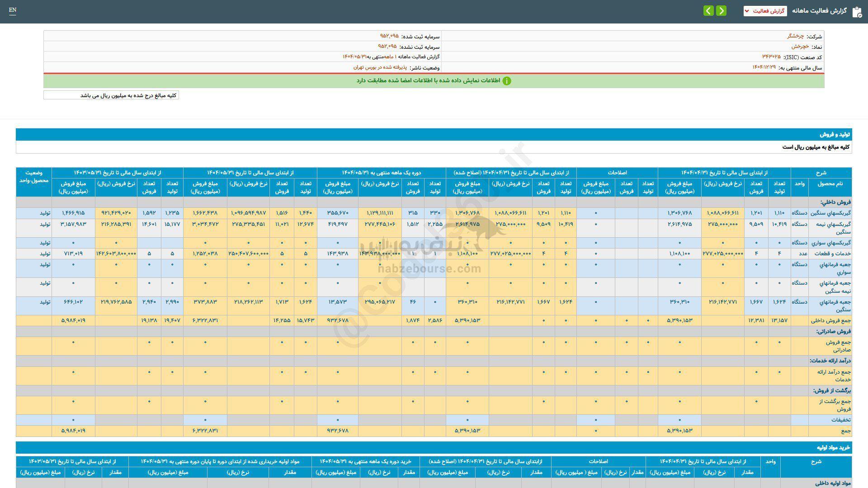This screenshot has height=488, width=868.
Task: Click the جمع فروش داخلی total row label
Action: coord(833,320)
